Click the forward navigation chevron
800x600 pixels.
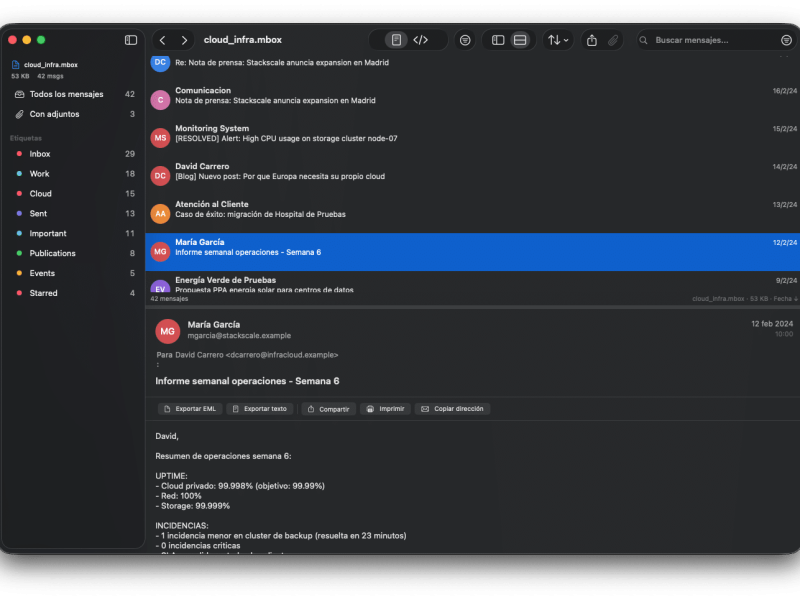tap(184, 40)
